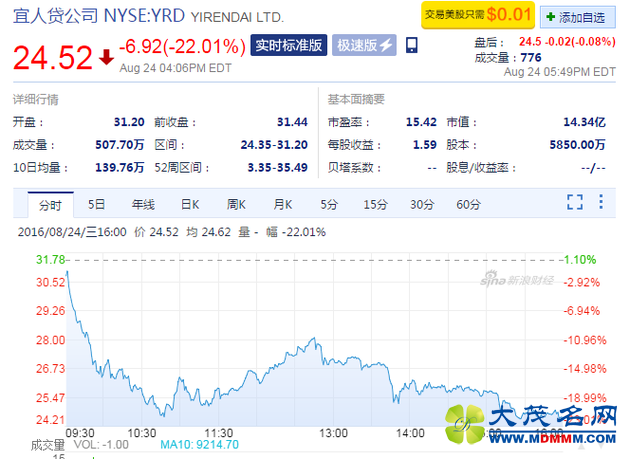This screenshot has width=630, height=459.
Task: Click the 基本面摘要 section heading
Action: point(356,99)
